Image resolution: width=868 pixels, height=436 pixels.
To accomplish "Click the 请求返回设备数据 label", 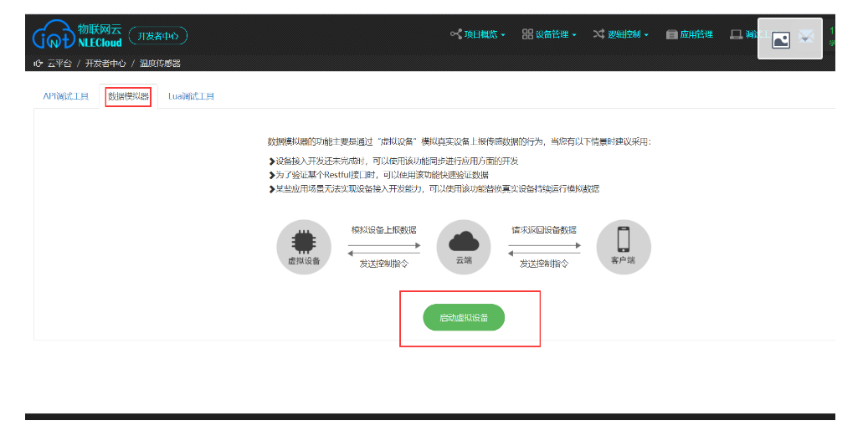I will (543, 230).
